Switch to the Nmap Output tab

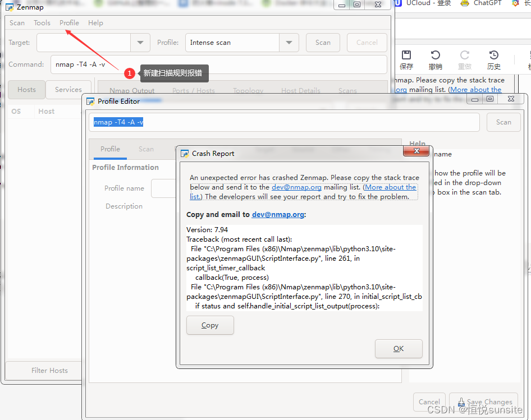point(132,91)
